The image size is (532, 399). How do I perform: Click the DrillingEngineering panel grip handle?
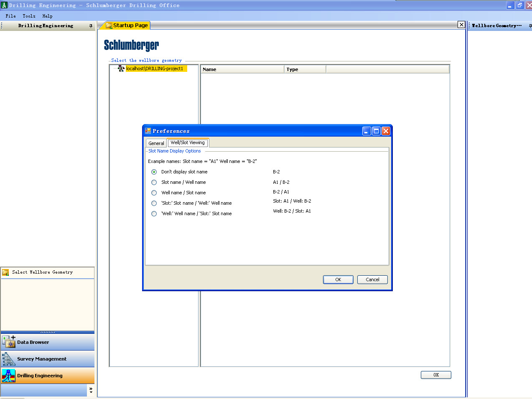pyautogui.click(x=2, y=25)
